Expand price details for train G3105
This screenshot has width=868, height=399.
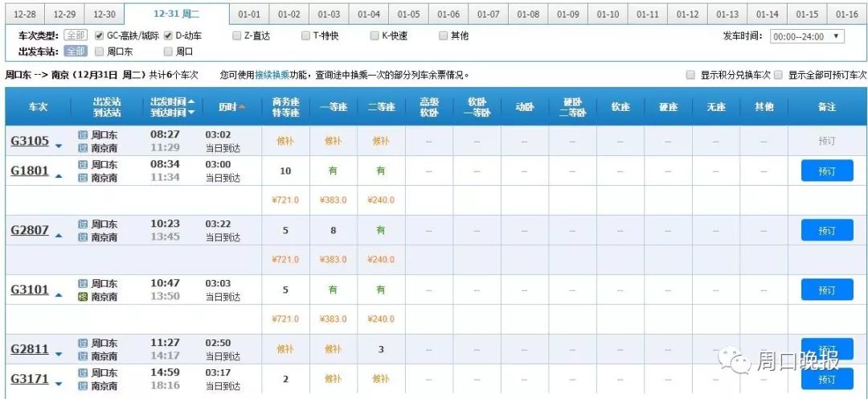pos(59,146)
